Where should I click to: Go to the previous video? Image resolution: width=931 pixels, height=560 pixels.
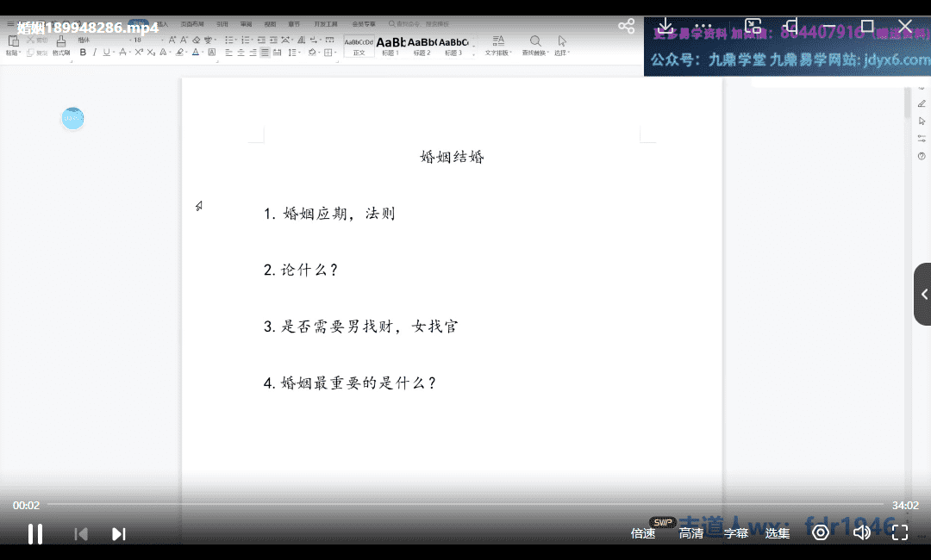tap(81, 534)
